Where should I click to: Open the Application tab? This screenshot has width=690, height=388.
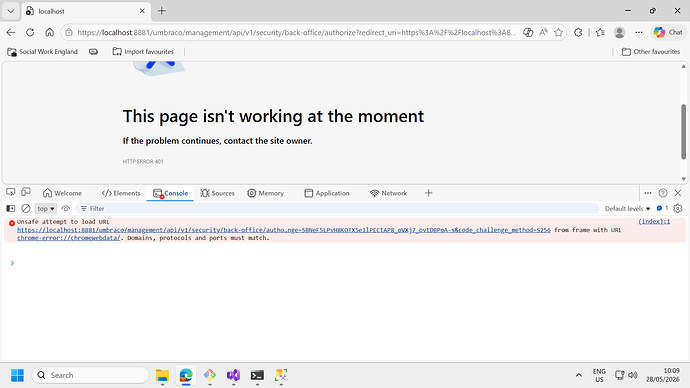pos(327,193)
